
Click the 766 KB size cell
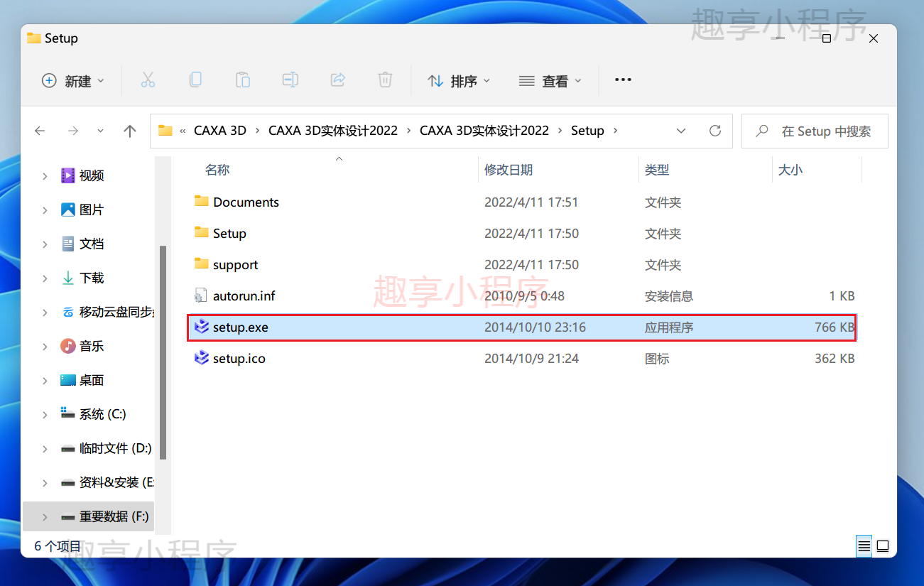click(835, 327)
